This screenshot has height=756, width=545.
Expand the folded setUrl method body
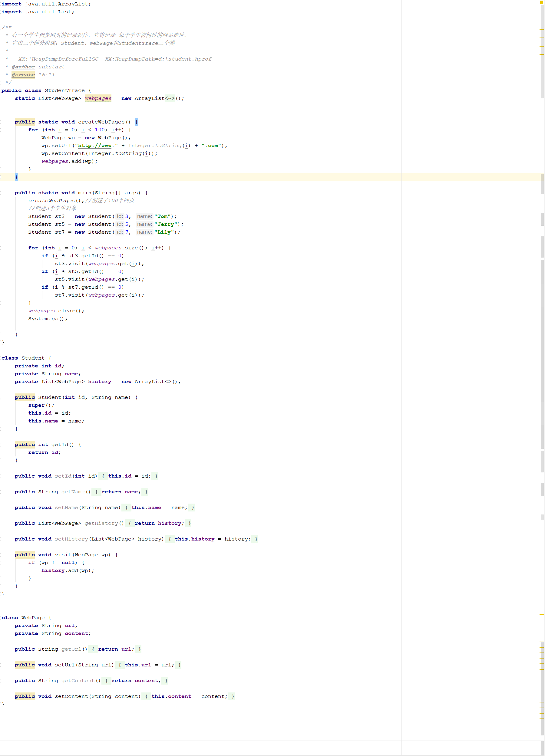pyautogui.click(x=148, y=665)
